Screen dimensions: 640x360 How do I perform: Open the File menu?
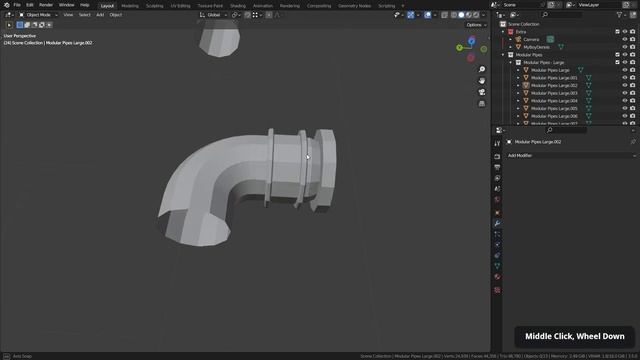[x=17, y=5]
